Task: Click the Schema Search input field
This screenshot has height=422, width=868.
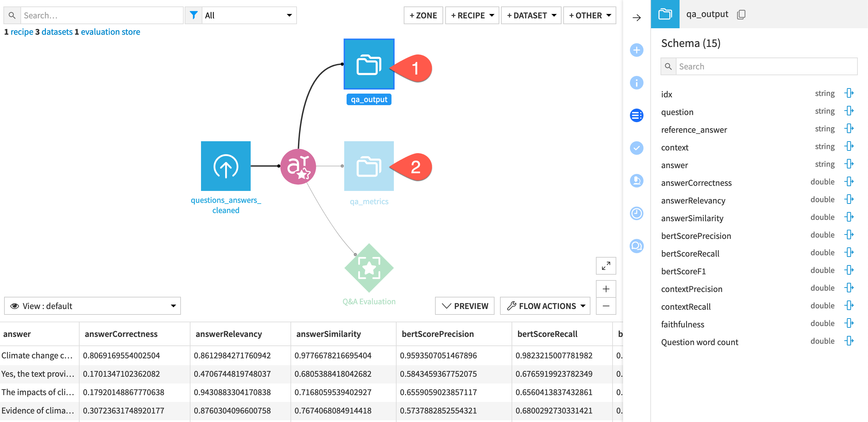Action: coord(767,66)
